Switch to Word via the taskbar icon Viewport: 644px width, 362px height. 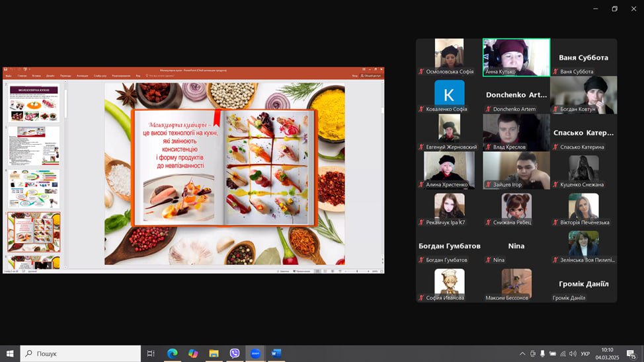coord(276,353)
